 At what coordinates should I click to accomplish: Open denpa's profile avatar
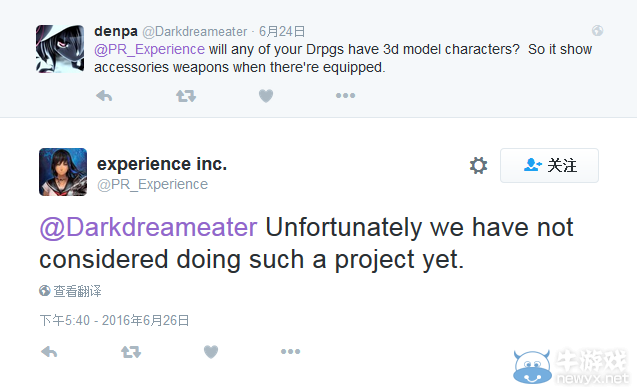point(60,49)
